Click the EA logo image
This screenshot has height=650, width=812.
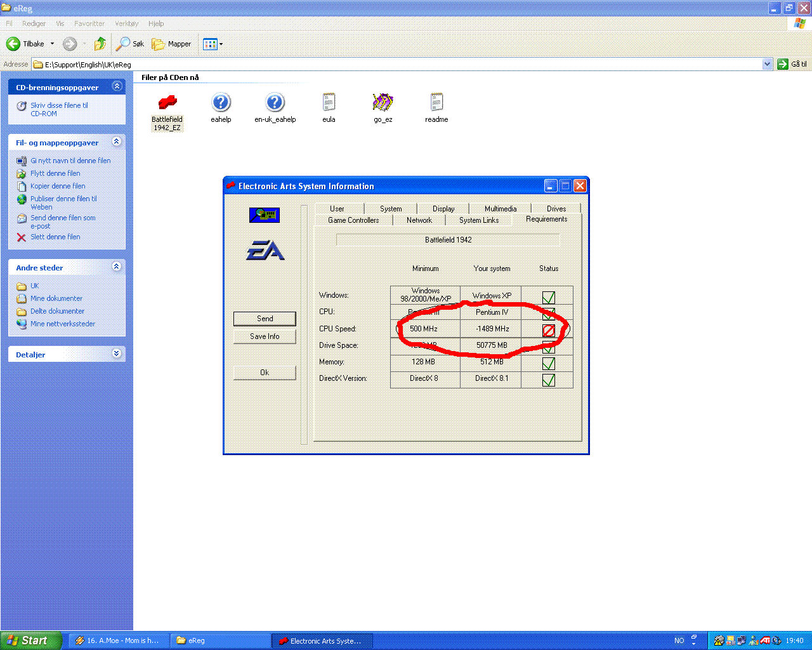[x=265, y=250]
